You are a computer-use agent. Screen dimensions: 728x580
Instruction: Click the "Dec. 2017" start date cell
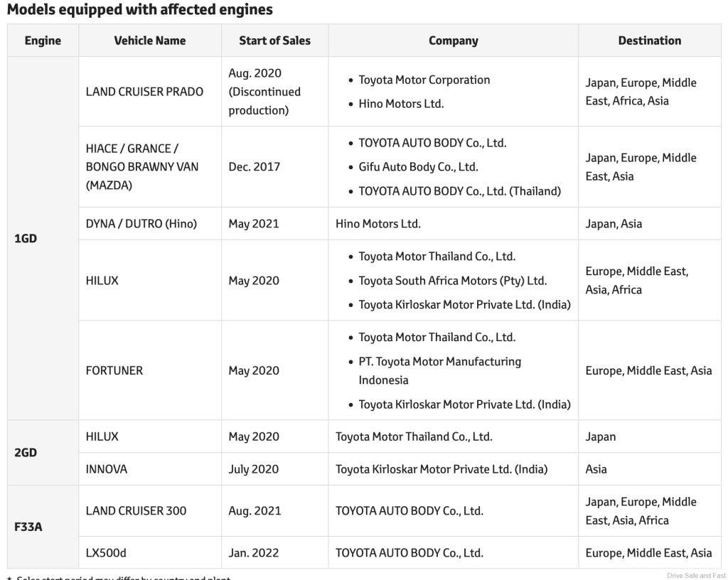[x=255, y=167]
